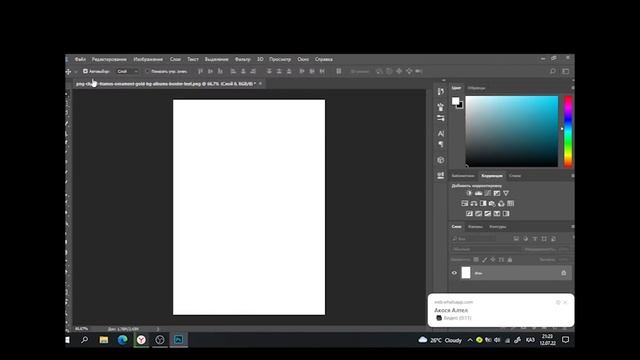Image resolution: width=640 pixels, height=360 pixels.
Task: Click the foreground color swatch
Action: click(x=455, y=101)
